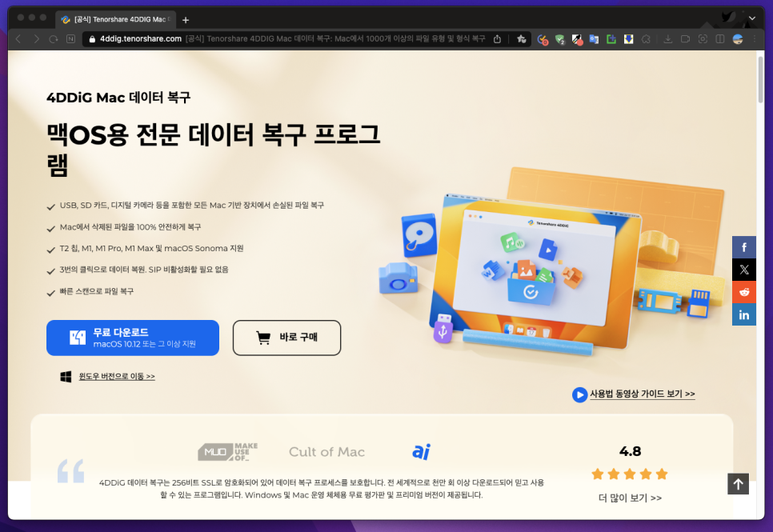
Task: Bookmark this page with the star icon
Action: click(521, 39)
